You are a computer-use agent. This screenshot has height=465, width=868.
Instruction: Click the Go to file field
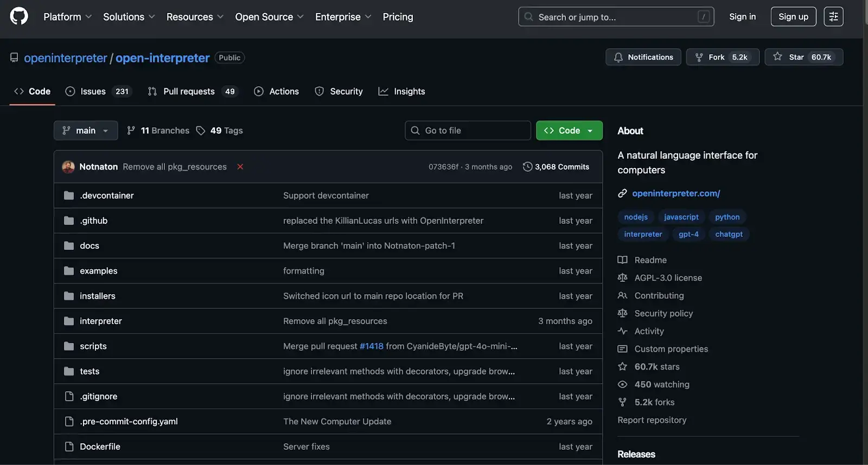click(x=468, y=131)
